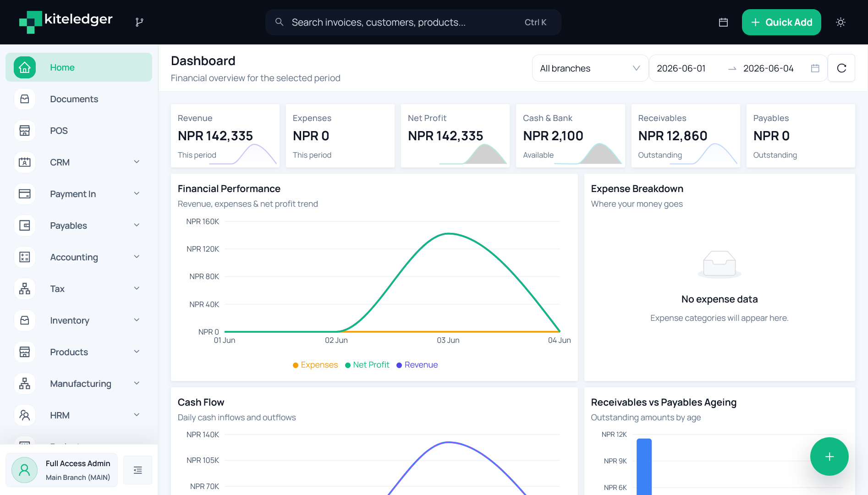The height and width of the screenshot is (495, 868).
Task: Set the start date 2026-06-01
Action: [x=681, y=68]
